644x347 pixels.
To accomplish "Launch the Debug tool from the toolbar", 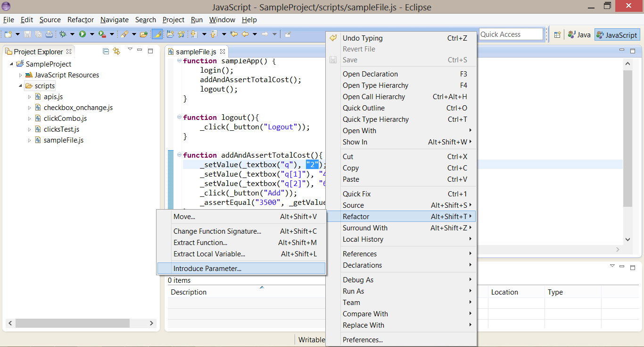I will [62, 34].
